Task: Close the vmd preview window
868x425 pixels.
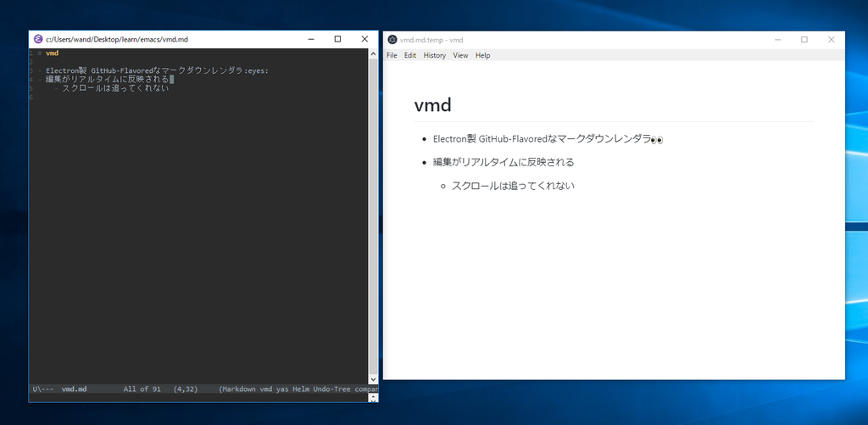Action: 831,39
